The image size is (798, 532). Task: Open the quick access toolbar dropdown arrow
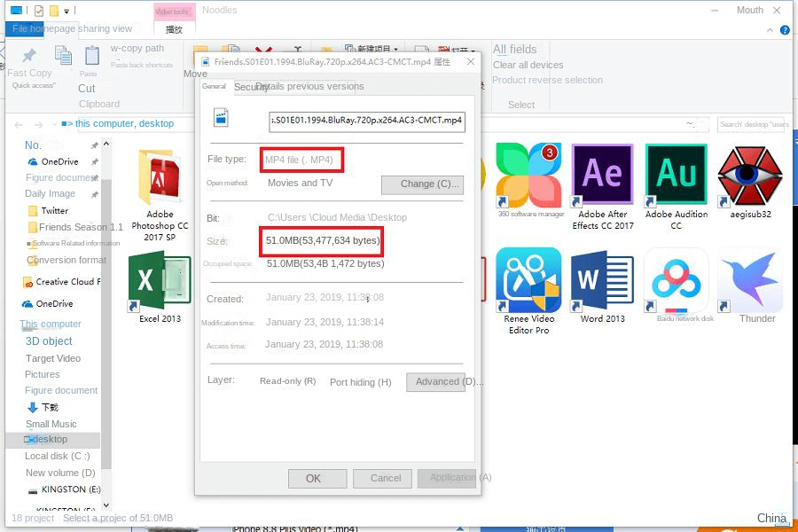click(66, 11)
